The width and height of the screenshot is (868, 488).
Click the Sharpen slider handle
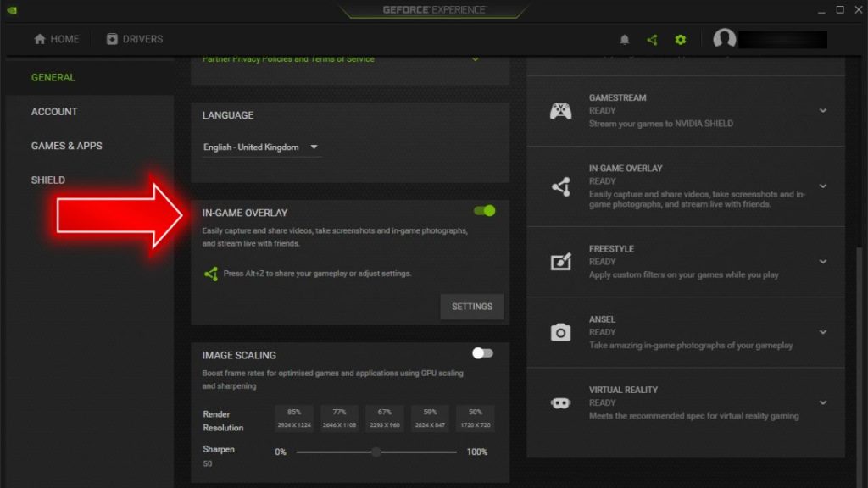(376, 452)
